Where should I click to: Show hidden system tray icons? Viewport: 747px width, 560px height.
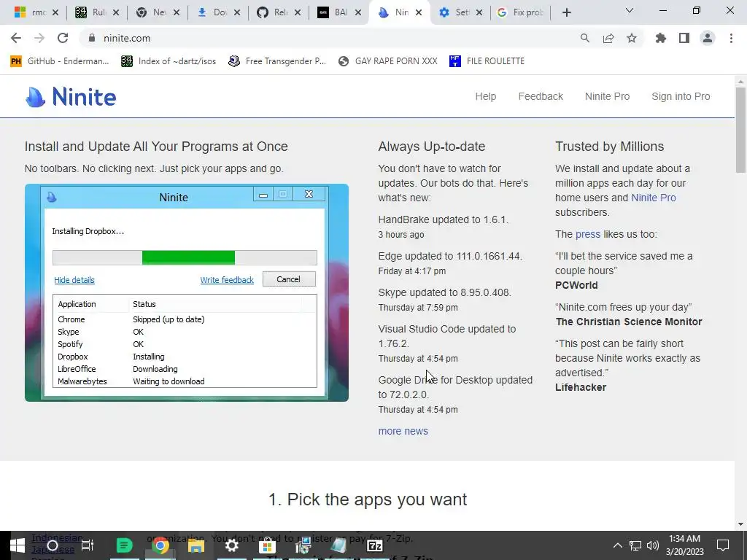(617, 545)
